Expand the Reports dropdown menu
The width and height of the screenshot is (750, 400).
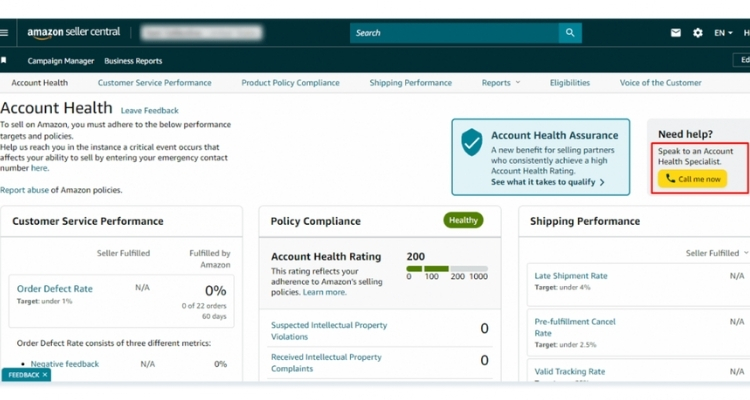coord(500,83)
